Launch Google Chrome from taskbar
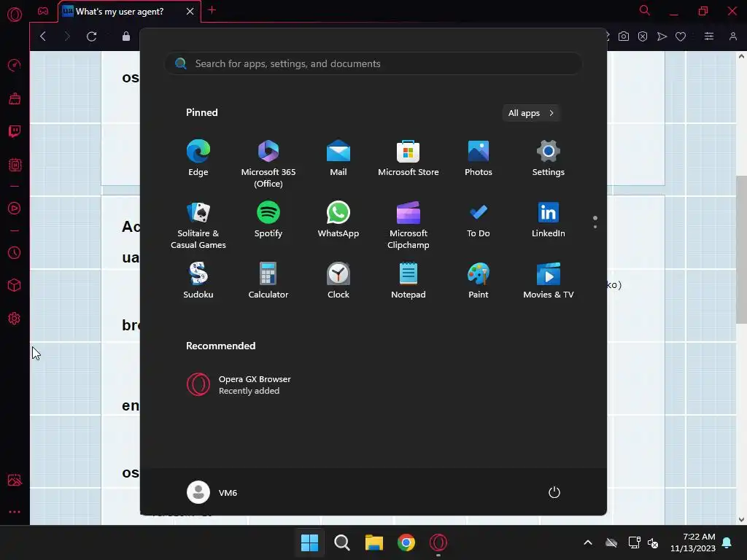747x560 pixels. [x=406, y=542]
